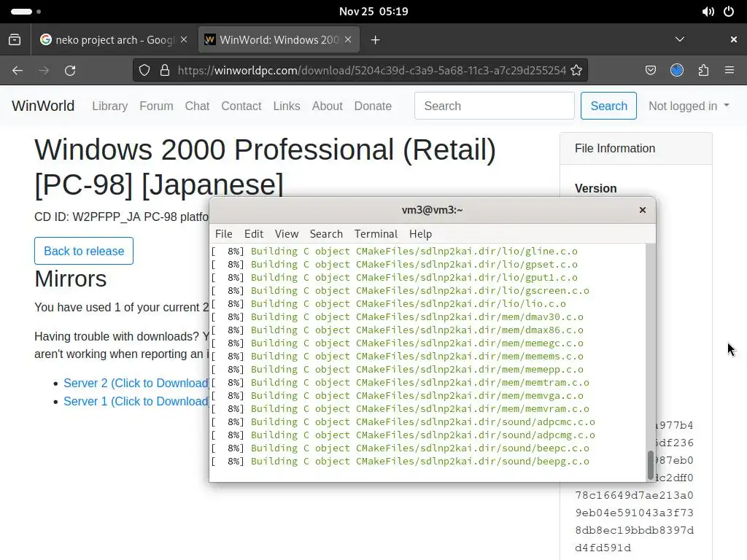Open the Library nav link

(109, 106)
